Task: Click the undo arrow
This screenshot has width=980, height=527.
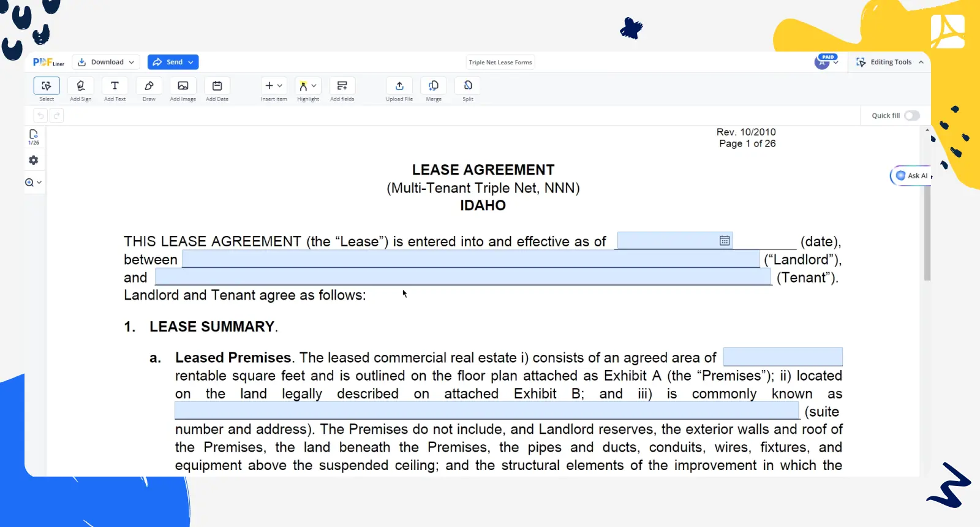Action: [x=40, y=115]
